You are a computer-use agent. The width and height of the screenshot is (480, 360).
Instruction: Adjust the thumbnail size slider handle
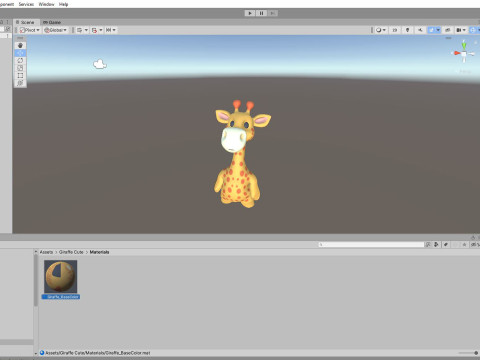(476, 353)
